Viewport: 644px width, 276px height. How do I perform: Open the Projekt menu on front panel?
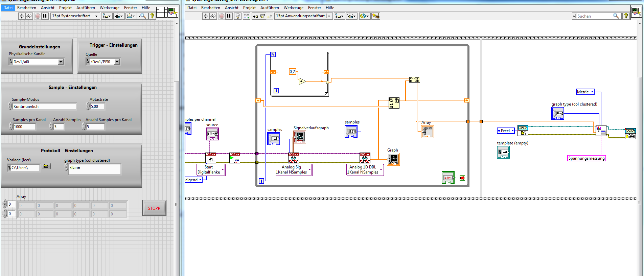click(65, 8)
